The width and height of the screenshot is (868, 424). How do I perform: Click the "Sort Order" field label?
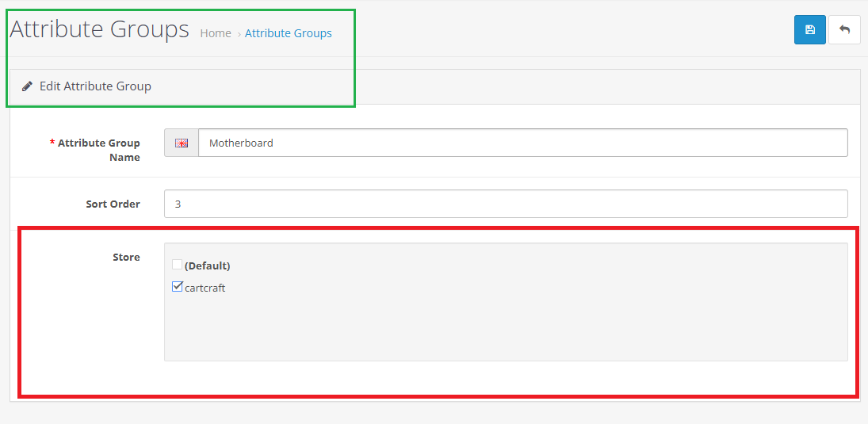(113, 204)
